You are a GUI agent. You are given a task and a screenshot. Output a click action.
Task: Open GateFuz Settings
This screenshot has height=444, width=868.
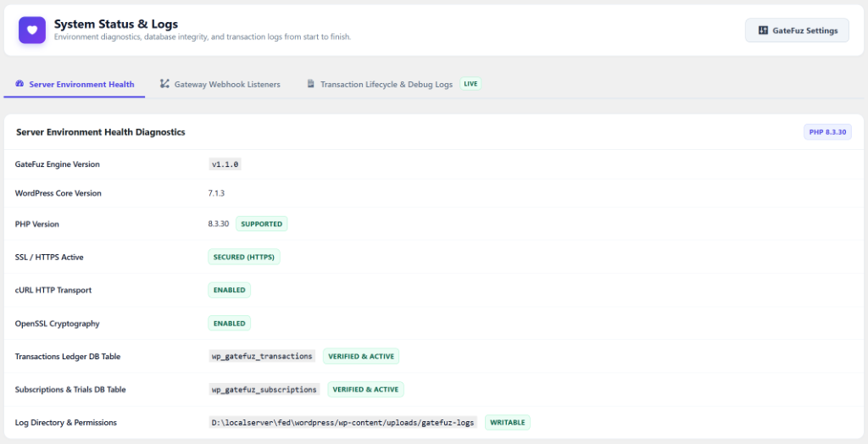point(797,31)
